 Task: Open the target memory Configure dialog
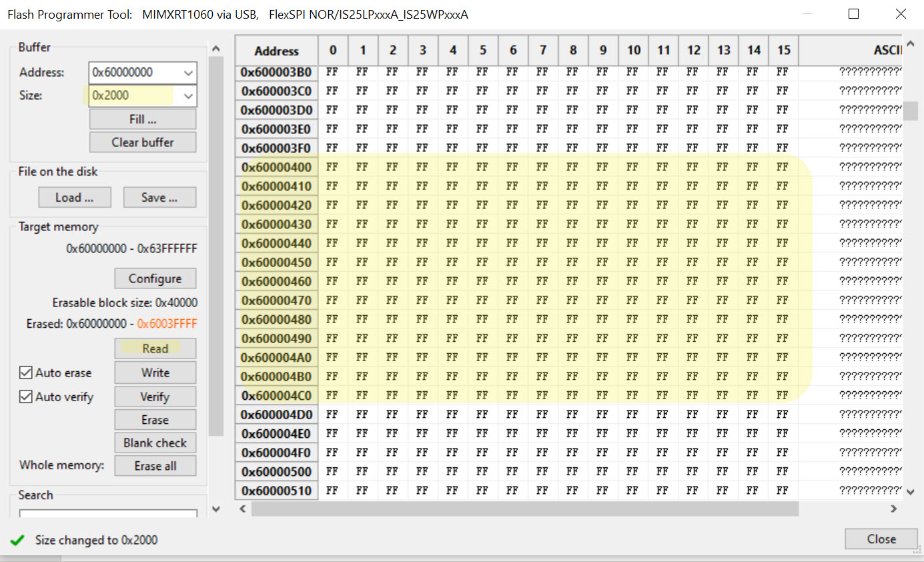pos(155,278)
